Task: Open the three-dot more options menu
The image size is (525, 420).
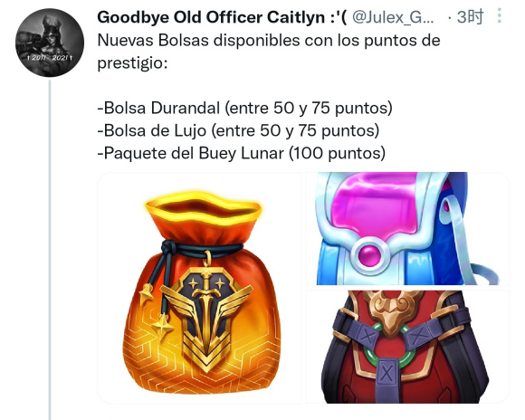Action: tap(499, 15)
